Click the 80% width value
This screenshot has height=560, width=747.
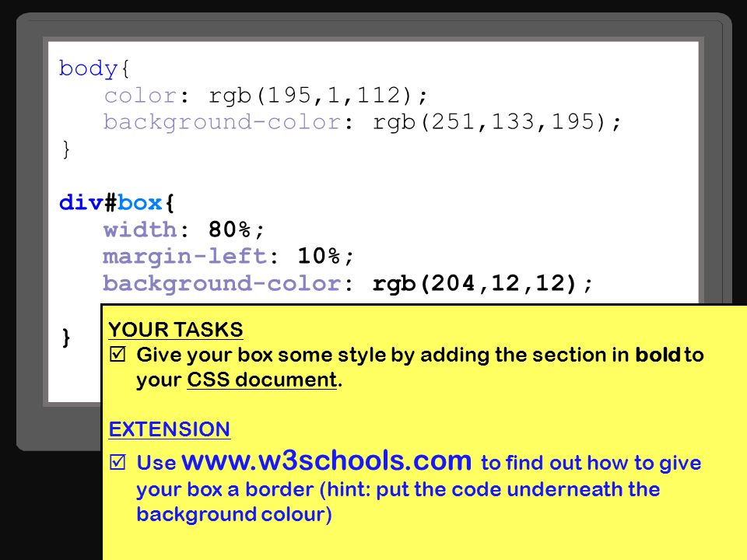coord(230,230)
